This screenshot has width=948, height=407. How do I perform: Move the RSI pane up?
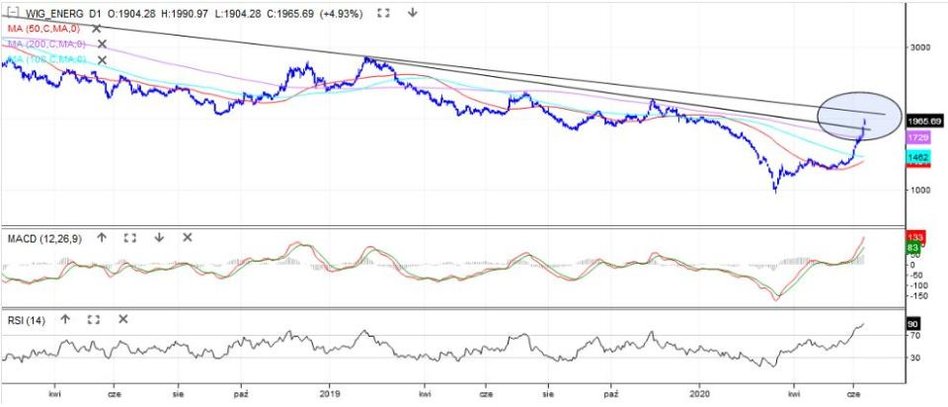[65, 319]
